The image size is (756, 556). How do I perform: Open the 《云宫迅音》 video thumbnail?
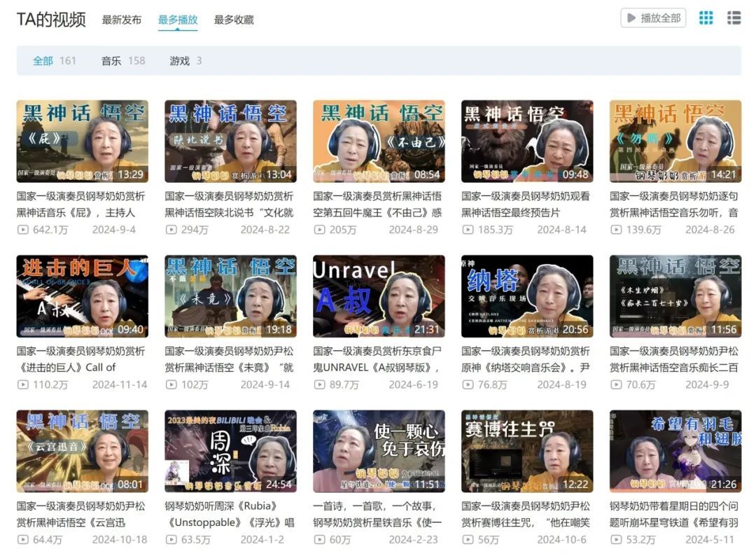point(83,451)
